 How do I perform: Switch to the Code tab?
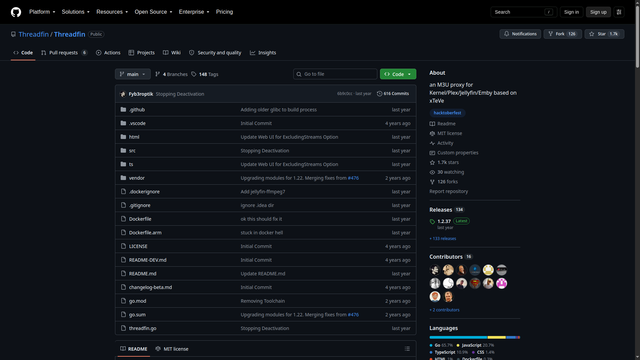click(x=23, y=53)
